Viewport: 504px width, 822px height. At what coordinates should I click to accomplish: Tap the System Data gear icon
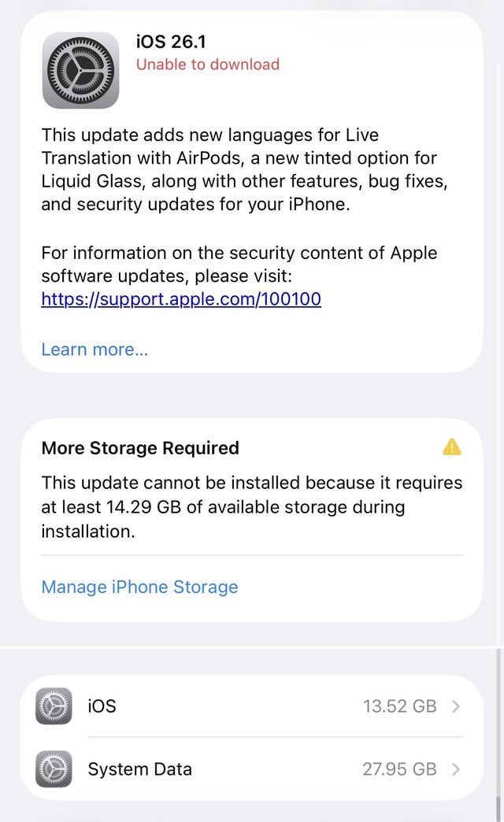[x=54, y=769]
